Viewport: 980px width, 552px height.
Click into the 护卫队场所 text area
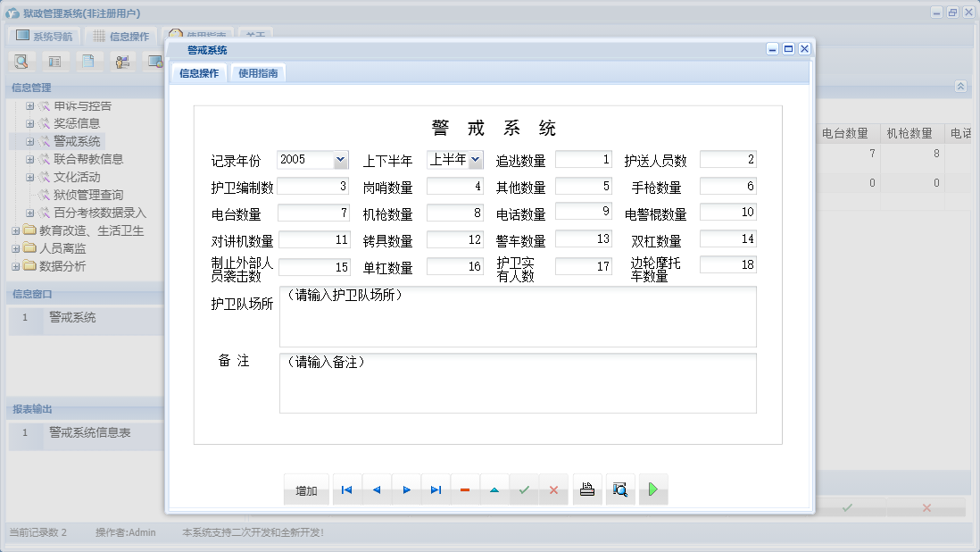point(518,316)
